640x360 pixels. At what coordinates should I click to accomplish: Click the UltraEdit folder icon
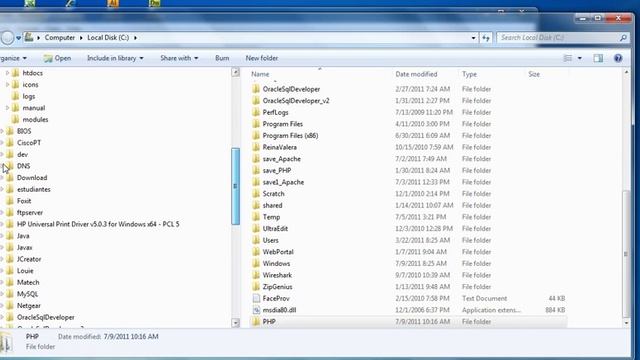click(x=256, y=229)
